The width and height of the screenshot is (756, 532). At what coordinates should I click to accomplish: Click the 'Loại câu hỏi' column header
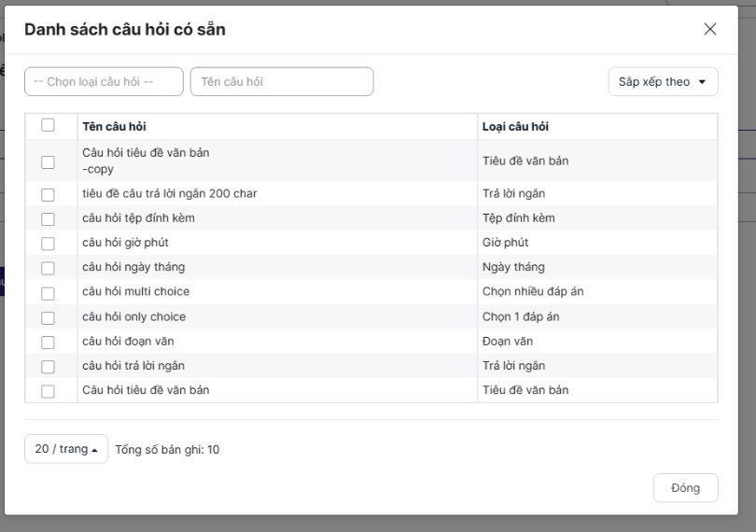tap(514, 127)
